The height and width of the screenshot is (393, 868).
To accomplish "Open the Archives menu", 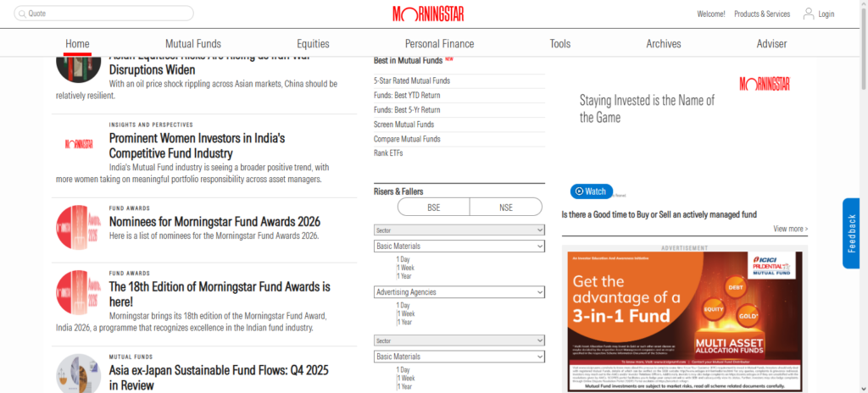I will 664,44.
